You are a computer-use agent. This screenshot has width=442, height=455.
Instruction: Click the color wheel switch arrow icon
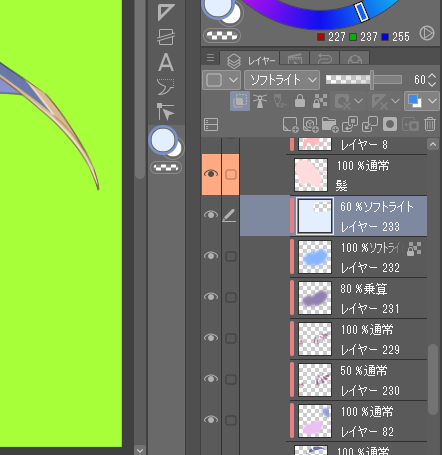pyautogui.click(x=427, y=33)
